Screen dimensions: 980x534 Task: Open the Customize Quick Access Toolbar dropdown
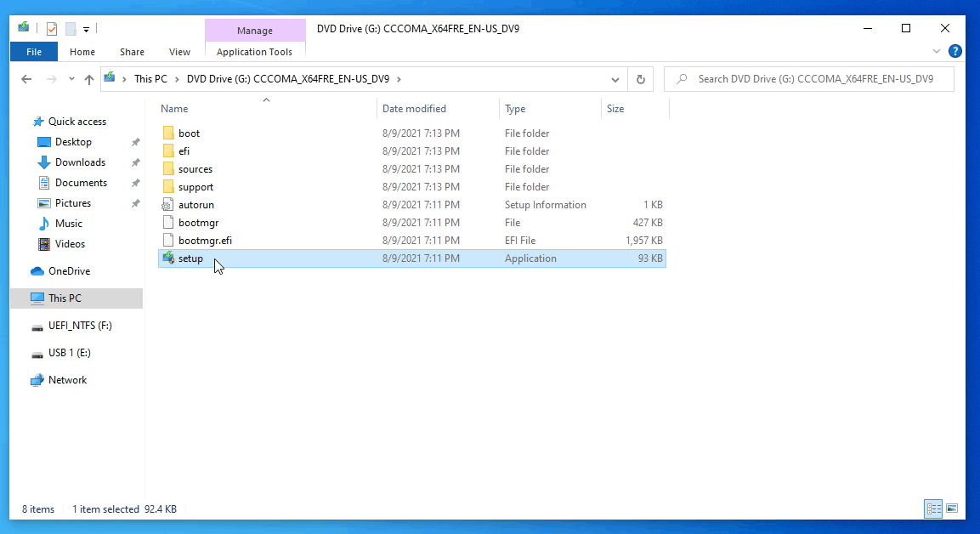pos(86,30)
